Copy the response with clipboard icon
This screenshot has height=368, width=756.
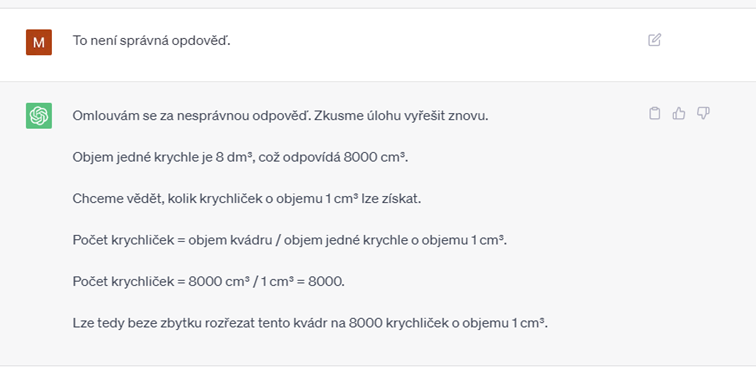tap(654, 113)
